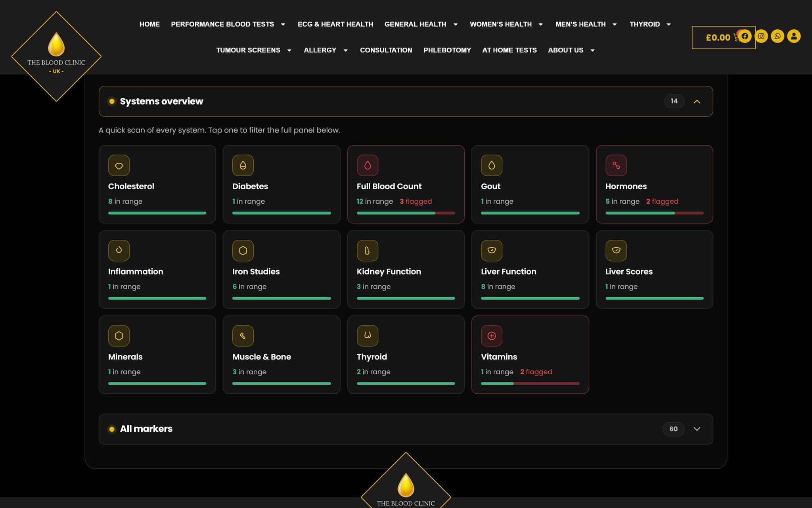
Task: Open the Women's Health dropdown arrow
Action: point(541,25)
